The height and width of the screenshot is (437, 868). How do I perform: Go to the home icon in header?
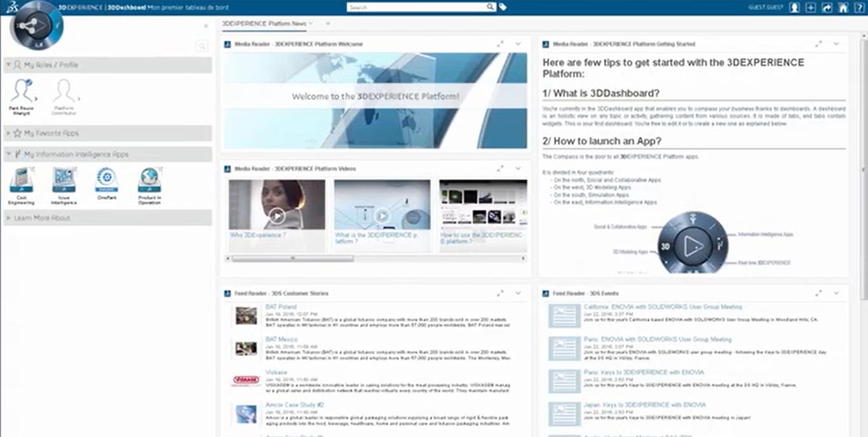pos(843,7)
